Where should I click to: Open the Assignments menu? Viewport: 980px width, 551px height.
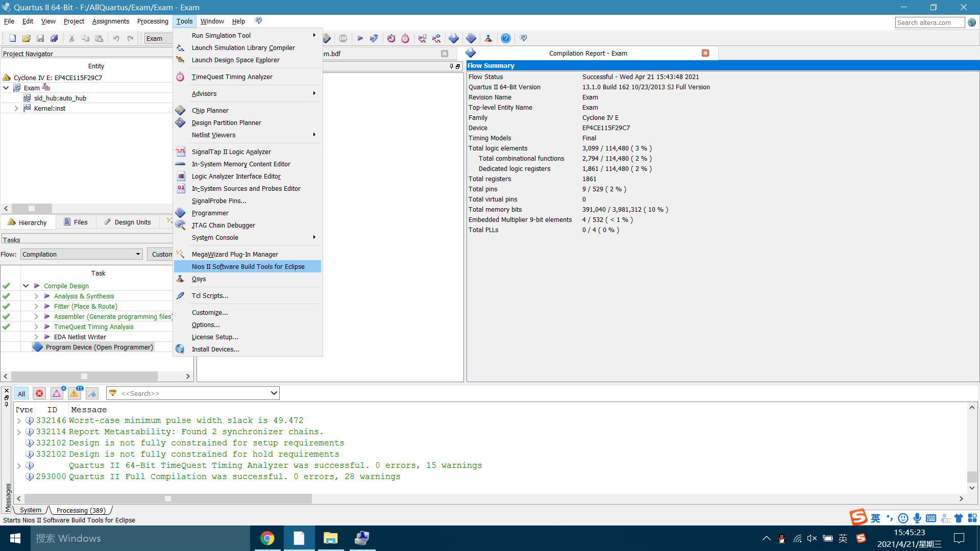pyautogui.click(x=111, y=21)
